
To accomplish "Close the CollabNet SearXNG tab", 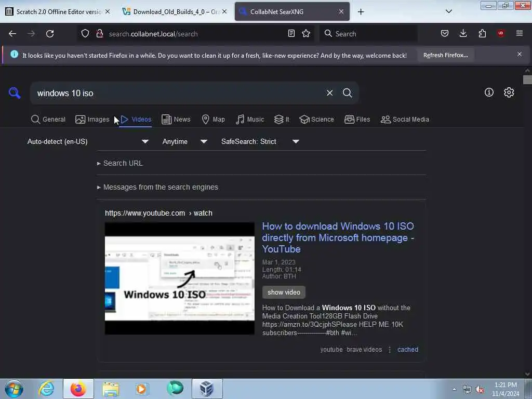I will point(341,11).
